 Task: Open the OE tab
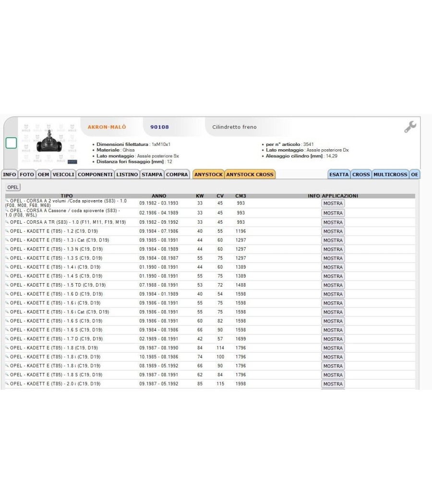415,175
